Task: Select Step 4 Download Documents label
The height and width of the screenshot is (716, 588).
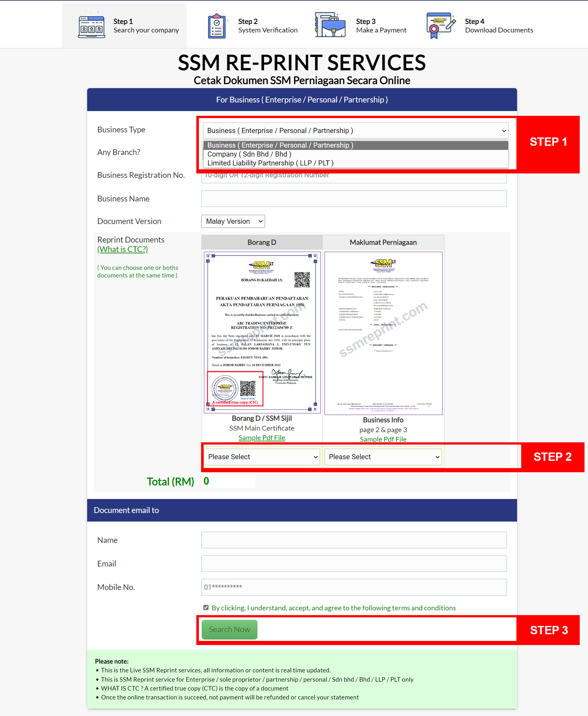Action: click(x=499, y=26)
